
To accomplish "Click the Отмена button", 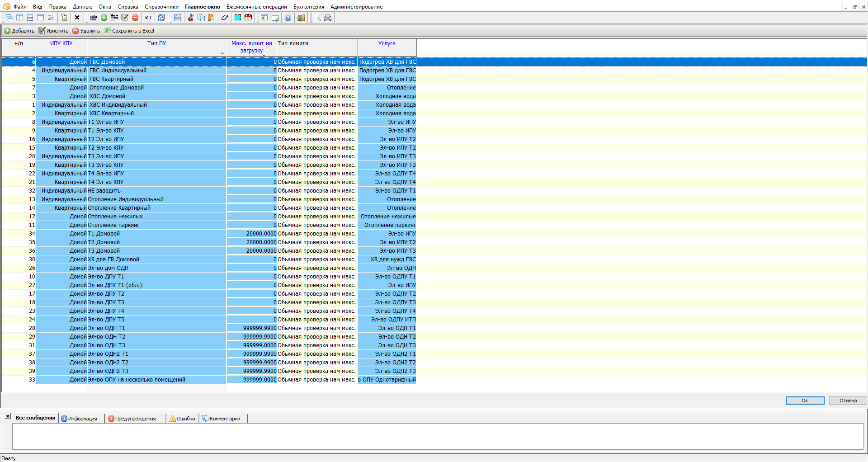I will [x=848, y=401].
